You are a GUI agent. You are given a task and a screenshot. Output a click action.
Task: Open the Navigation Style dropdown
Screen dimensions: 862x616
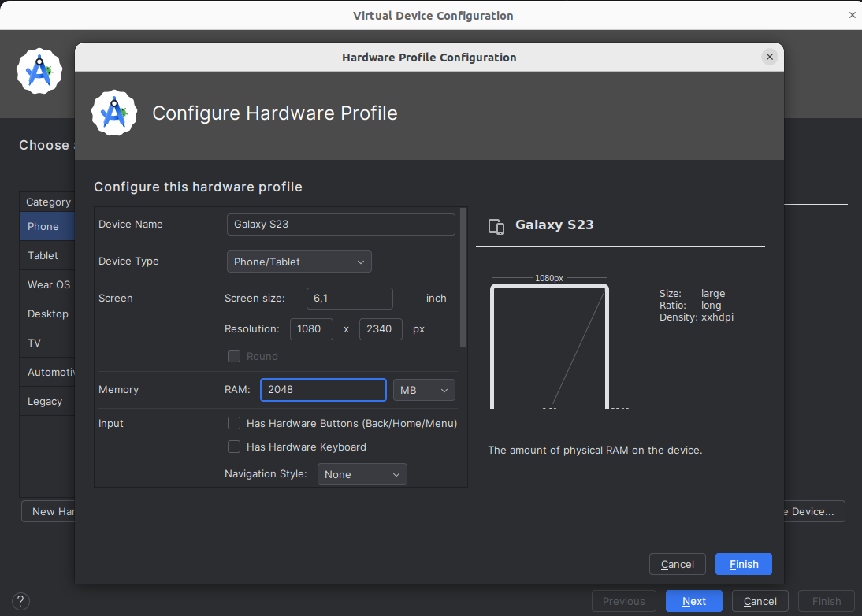[362, 474]
